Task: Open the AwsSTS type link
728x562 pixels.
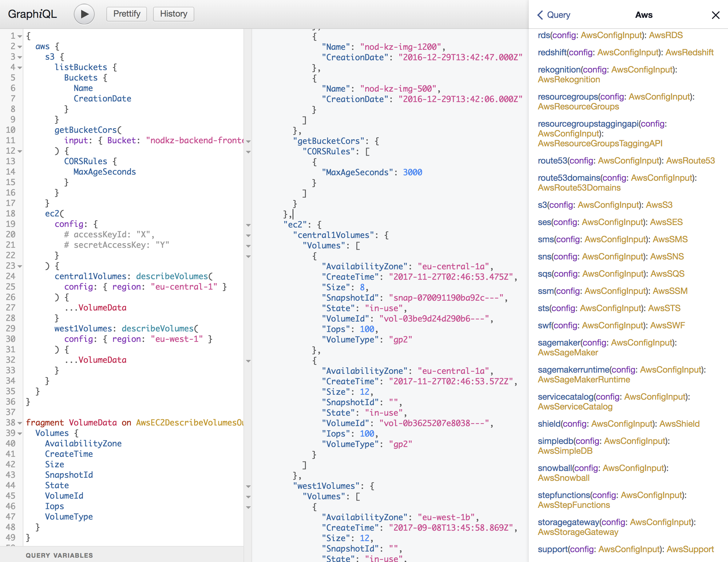Action: click(664, 308)
